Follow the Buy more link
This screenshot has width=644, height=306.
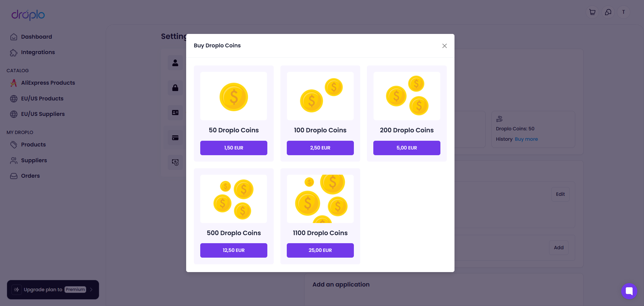point(526,139)
